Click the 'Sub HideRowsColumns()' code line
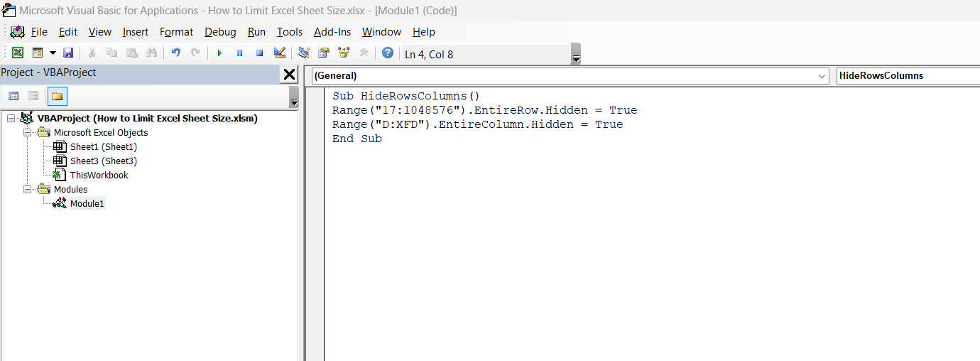 pos(406,96)
